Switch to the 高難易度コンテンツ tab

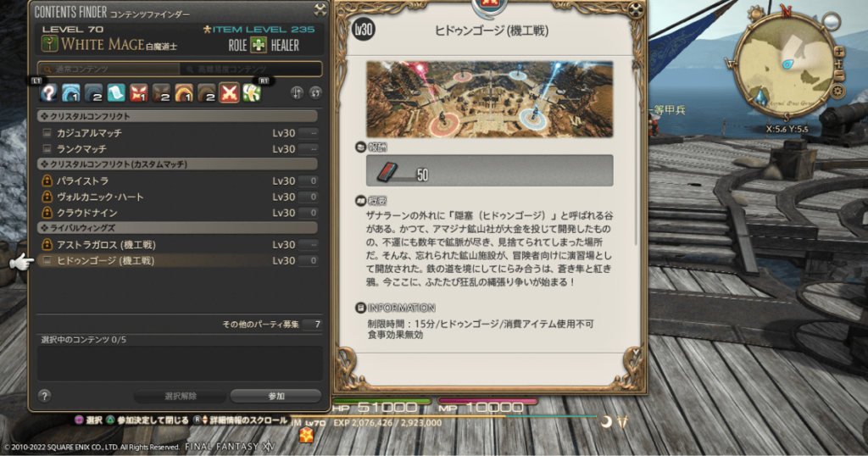[251, 70]
